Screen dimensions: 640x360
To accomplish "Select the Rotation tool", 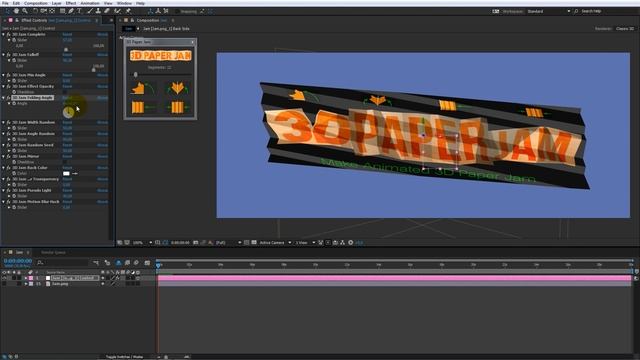I will 35,11.
